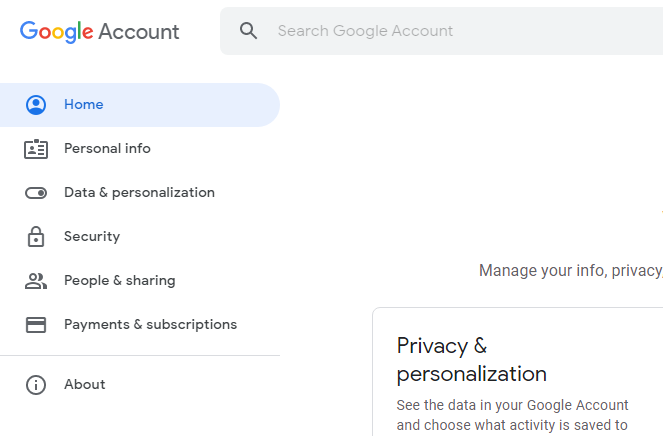Click the People & sharing group icon
This screenshot has height=436, width=663.
(x=36, y=281)
